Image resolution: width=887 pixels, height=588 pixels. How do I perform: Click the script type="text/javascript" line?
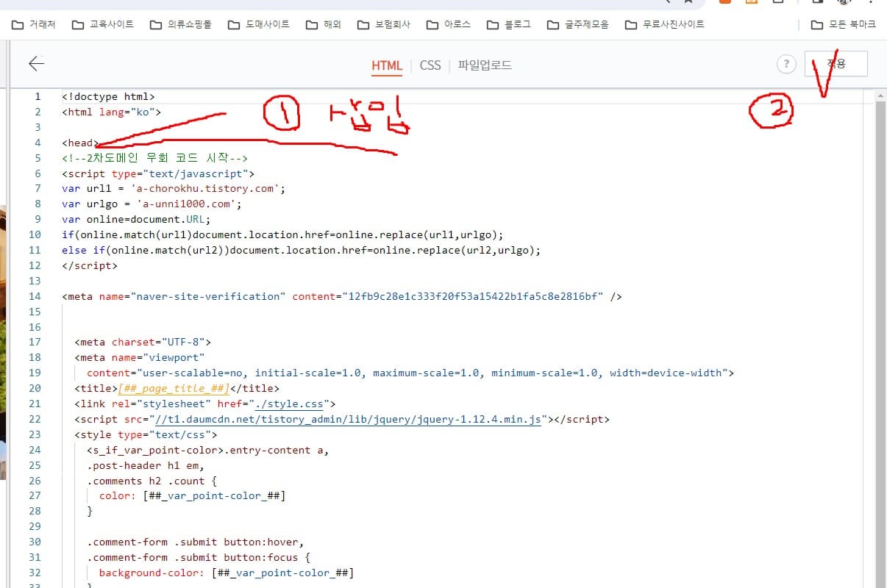157,173
